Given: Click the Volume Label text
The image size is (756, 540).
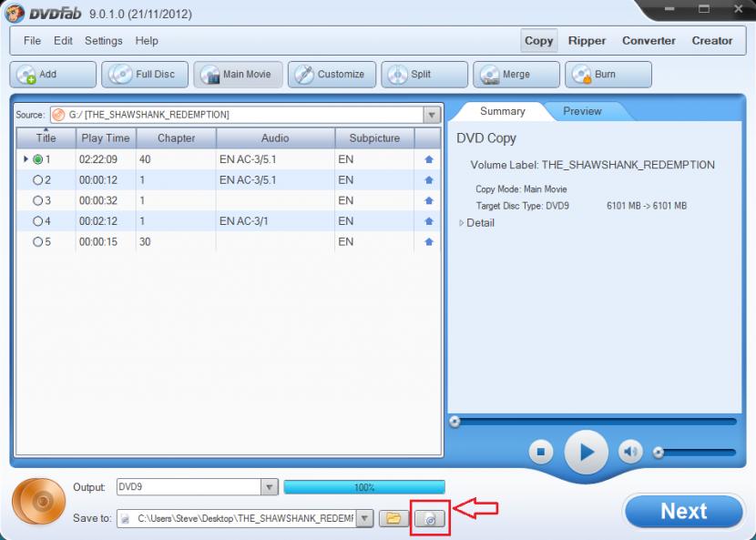Looking at the screenshot, I should click(x=593, y=165).
